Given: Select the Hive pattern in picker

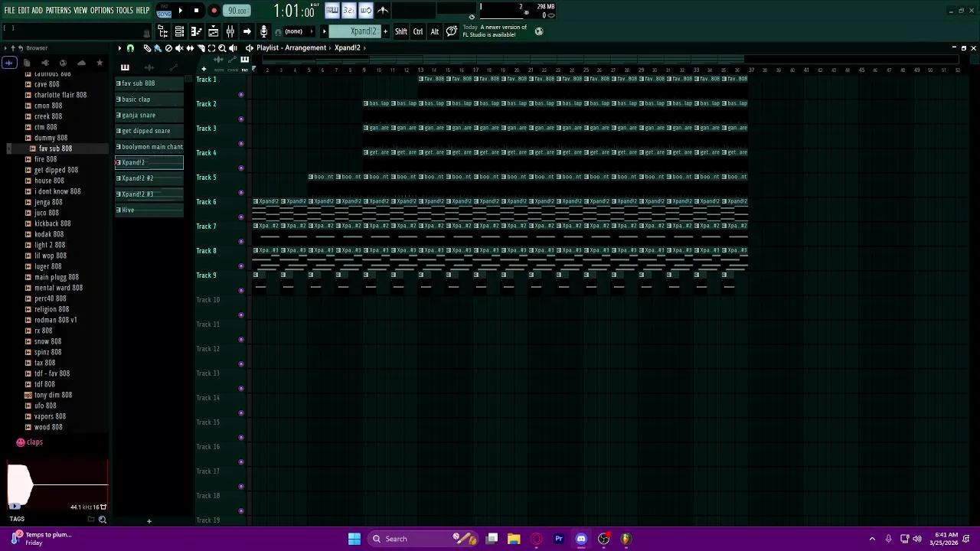Looking at the screenshot, I should pyautogui.click(x=149, y=210).
